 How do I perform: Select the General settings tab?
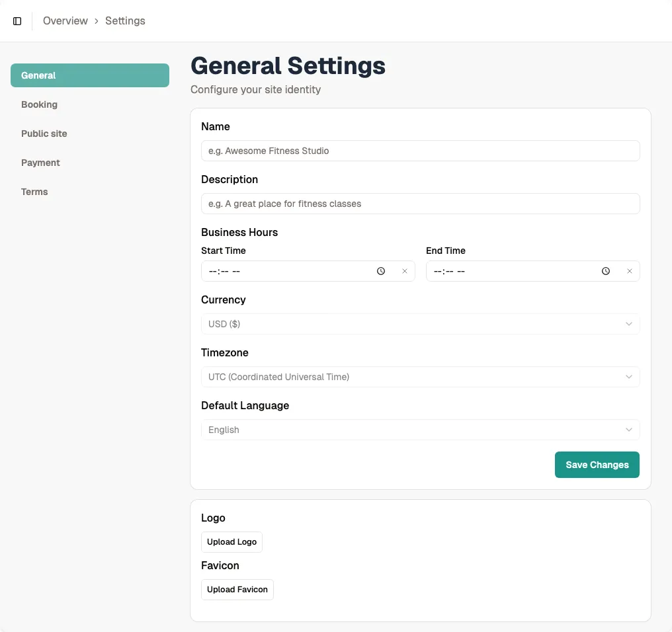click(90, 75)
